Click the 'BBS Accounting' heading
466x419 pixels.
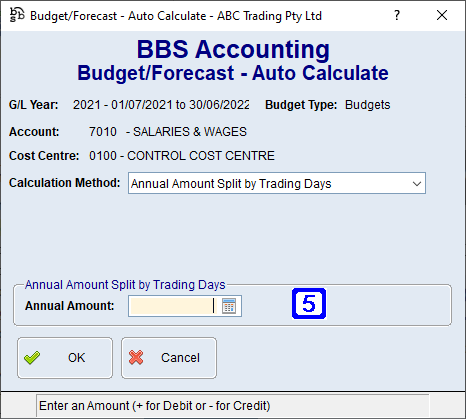[233, 49]
